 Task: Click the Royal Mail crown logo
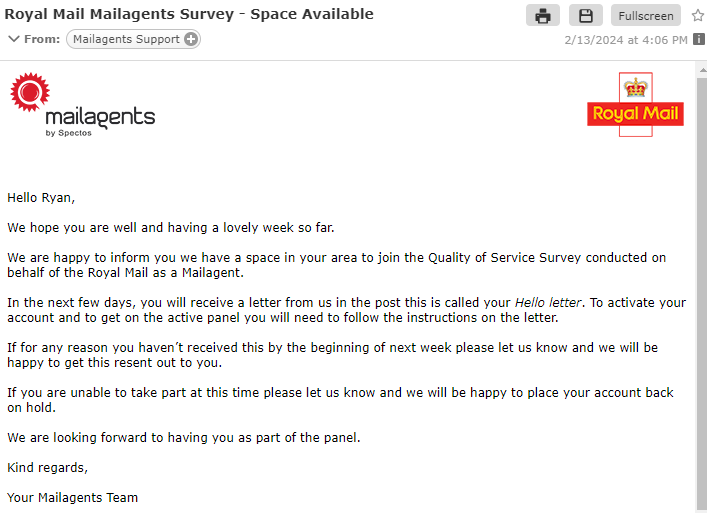635,105
